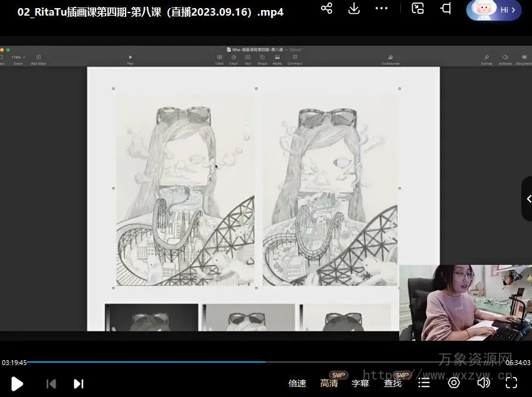Mute the volume speaker icon
Viewport: 532px width, 397px height.
pyautogui.click(x=483, y=383)
